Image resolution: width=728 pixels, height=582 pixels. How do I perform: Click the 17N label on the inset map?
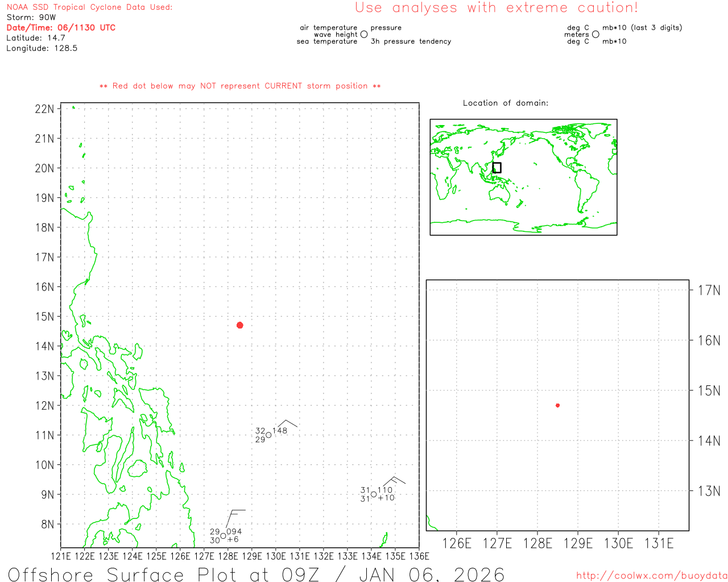(x=709, y=290)
